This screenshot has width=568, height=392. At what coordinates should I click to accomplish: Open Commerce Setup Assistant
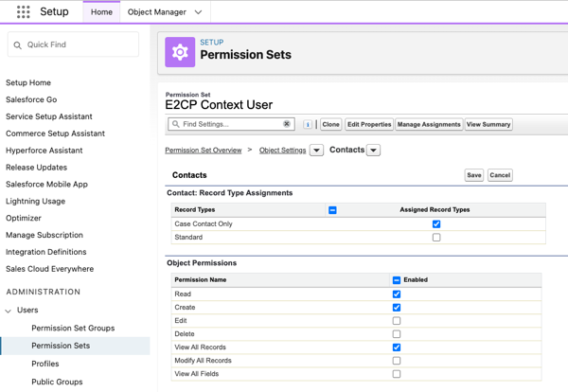pos(55,134)
